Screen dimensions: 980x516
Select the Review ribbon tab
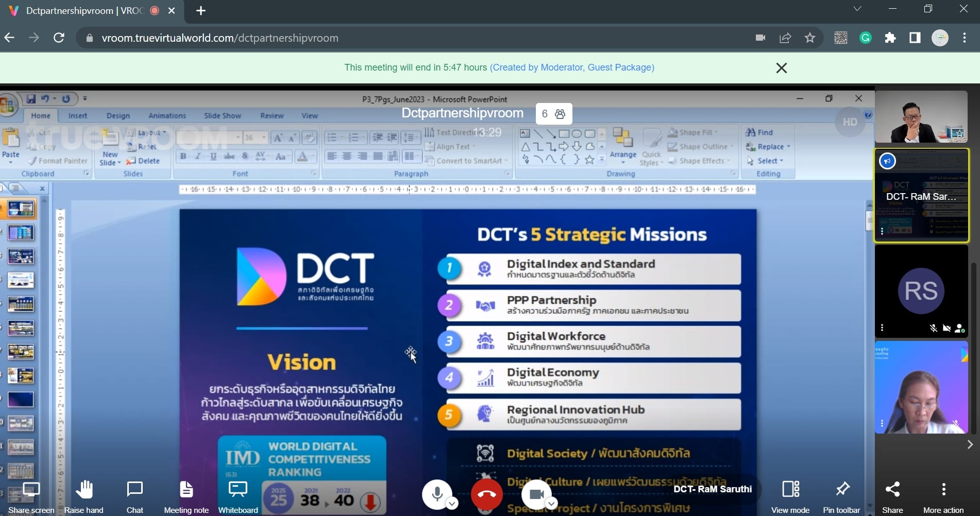[272, 116]
